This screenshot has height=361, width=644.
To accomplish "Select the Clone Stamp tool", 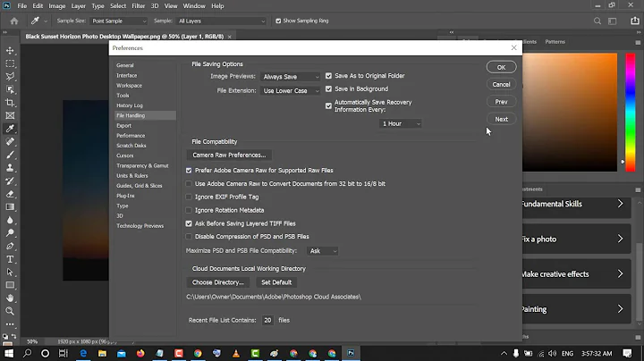I will click(x=10, y=168).
